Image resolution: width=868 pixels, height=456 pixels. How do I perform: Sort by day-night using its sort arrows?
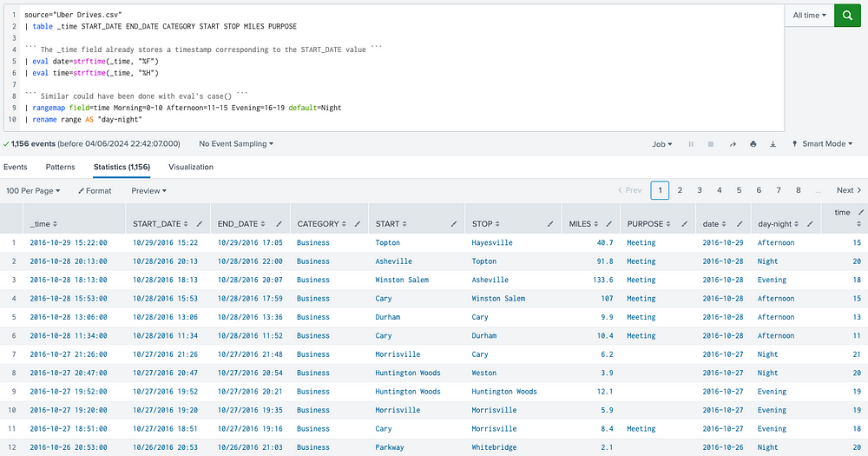(x=796, y=224)
